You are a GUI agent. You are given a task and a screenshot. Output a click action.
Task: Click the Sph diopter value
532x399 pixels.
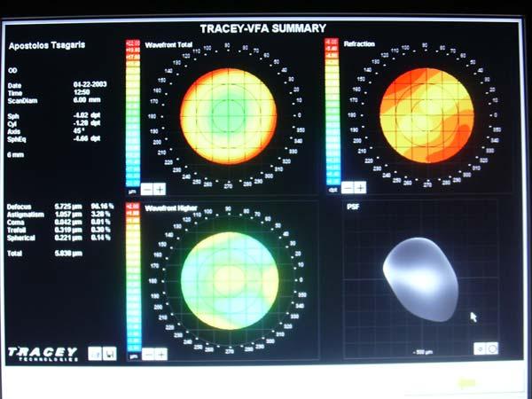(87, 115)
